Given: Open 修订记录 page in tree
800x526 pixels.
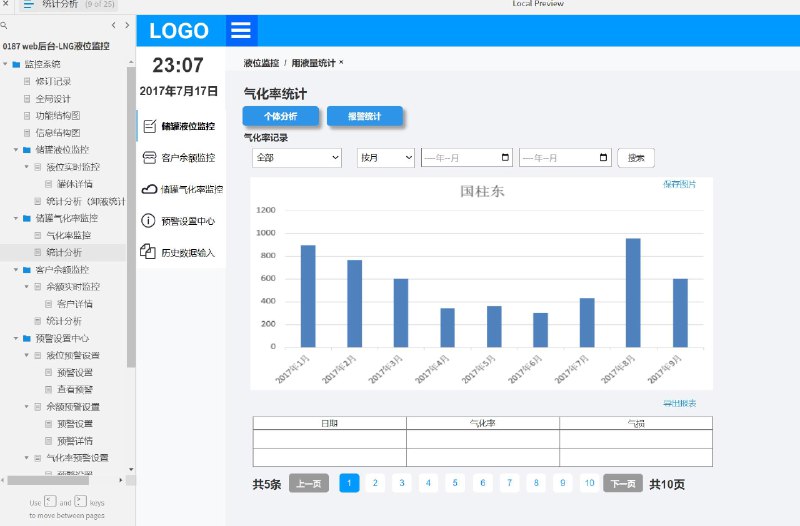Looking at the screenshot, I should 53,81.
